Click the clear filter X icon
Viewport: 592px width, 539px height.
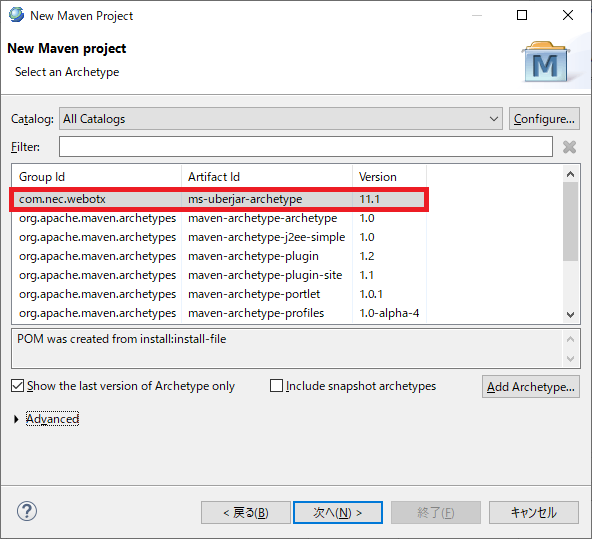point(569,147)
